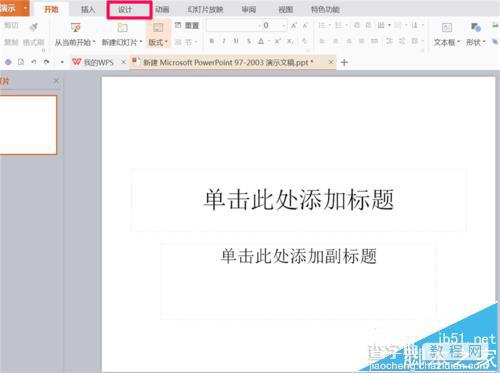Toggle strikethrough formatting S
500x373 pixels.
249,41
